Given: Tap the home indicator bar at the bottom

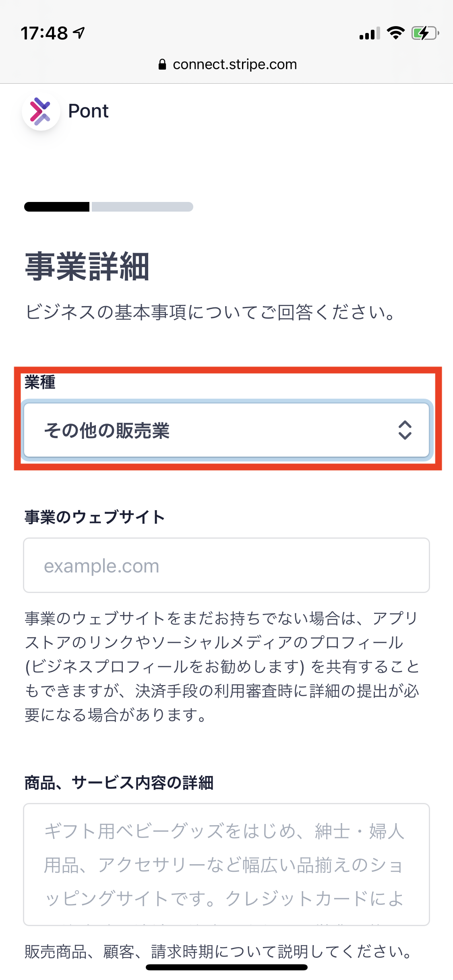Looking at the screenshot, I should pyautogui.click(x=227, y=967).
